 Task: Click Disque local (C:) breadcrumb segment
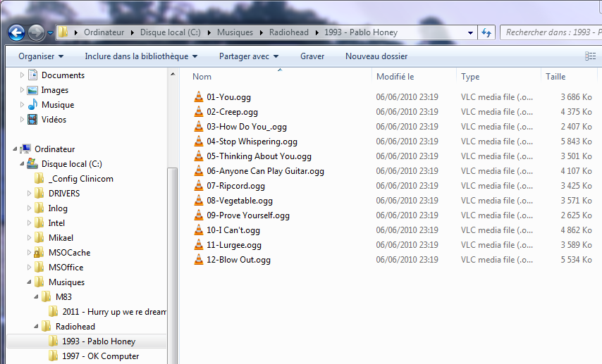171,32
